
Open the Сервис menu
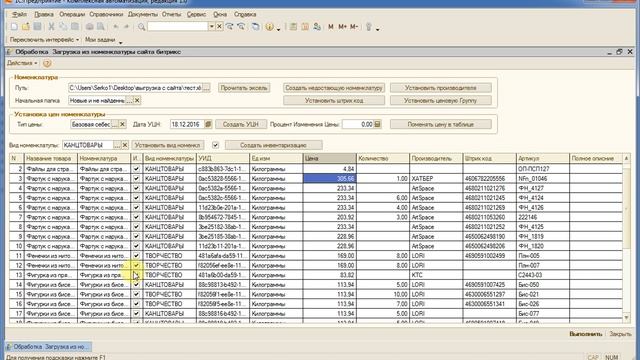[x=196, y=14]
